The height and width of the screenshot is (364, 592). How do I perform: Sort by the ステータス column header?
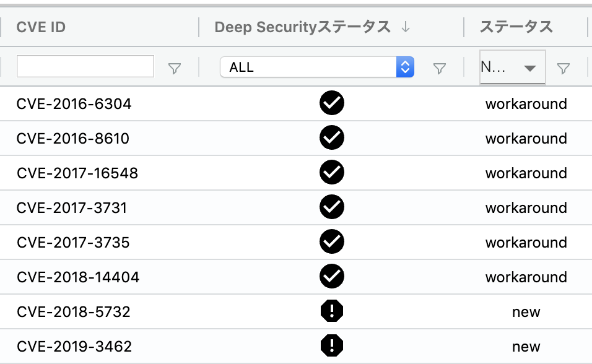[516, 27]
